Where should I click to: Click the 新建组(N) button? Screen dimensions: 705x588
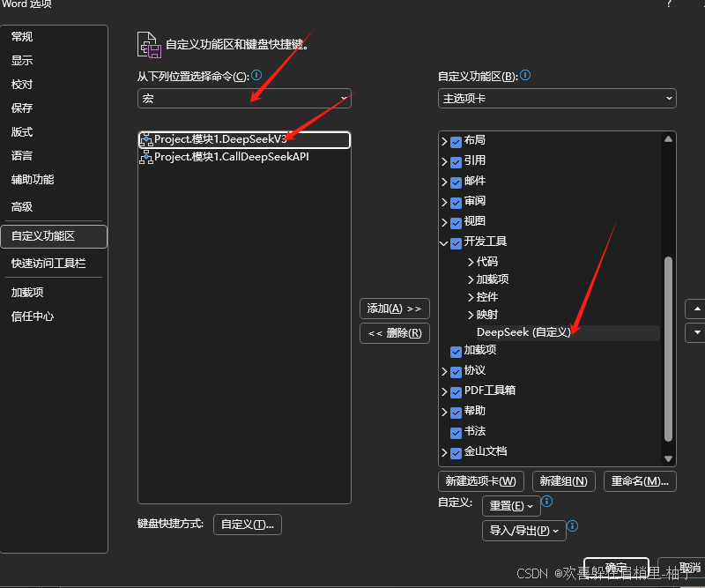pyautogui.click(x=563, y=481)
